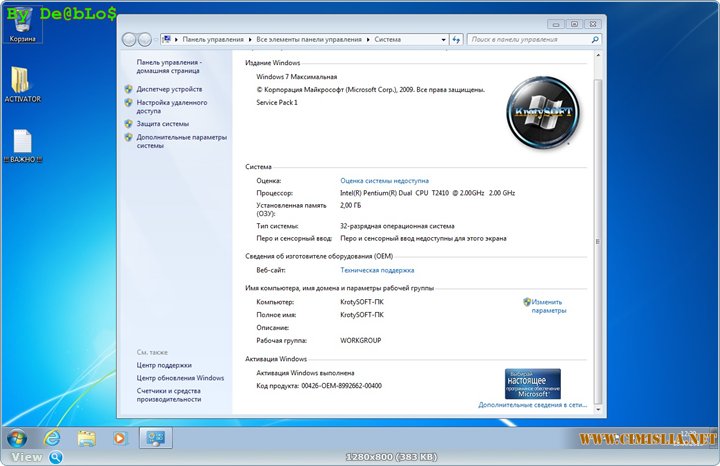Viewport: 720px width, 466px height.
Task: Launch Internet Explorer from taskbar
Action: (x=51, y=437)
